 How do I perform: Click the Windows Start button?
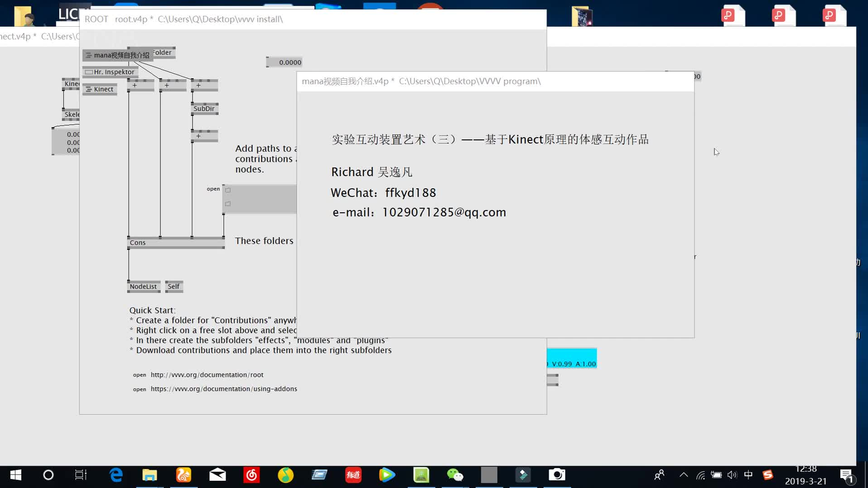pyautogui.click(x=15, y=475)
